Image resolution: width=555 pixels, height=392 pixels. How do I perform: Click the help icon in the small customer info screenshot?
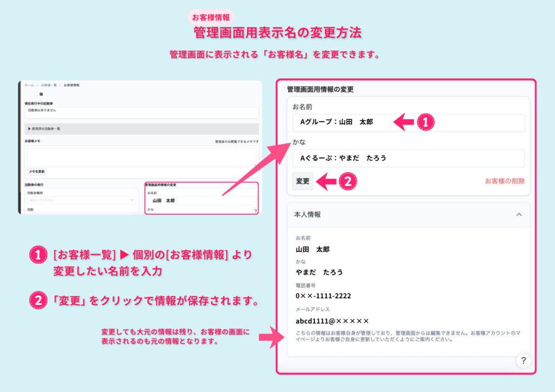255,211
